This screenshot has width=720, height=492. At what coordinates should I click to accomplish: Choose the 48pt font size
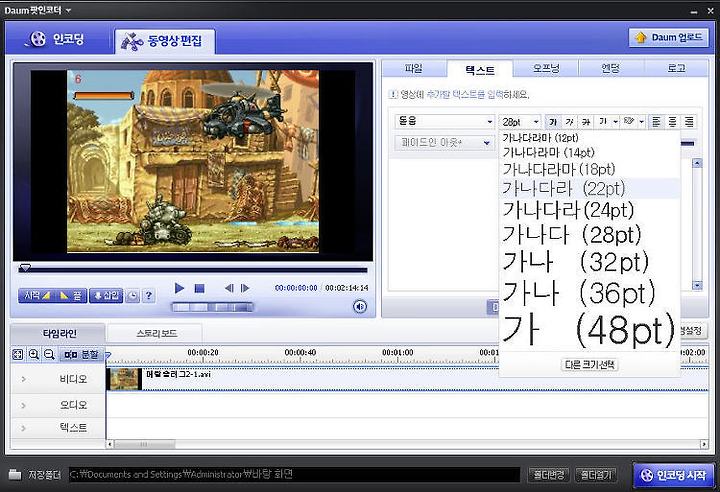point(589,330)
